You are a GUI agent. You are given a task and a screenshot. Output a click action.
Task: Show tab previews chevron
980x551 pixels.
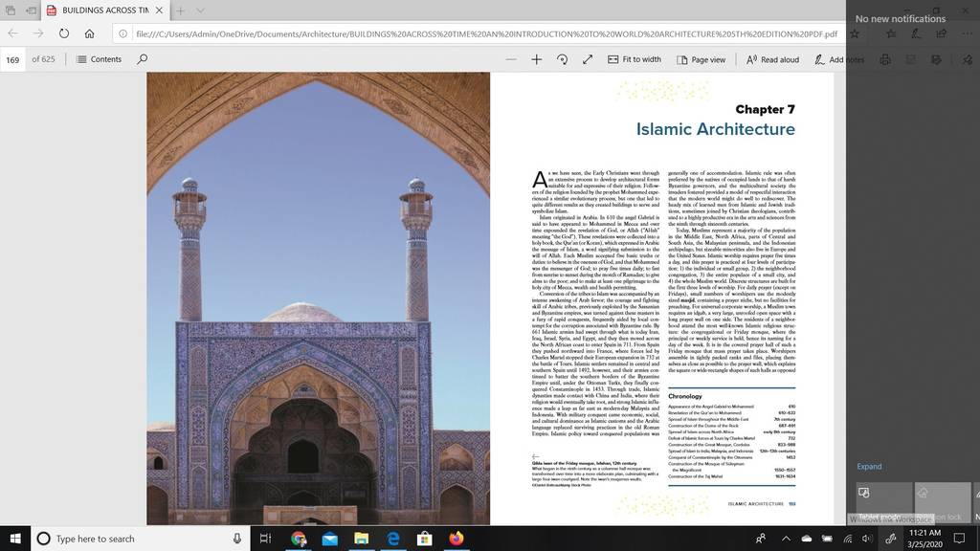point(200,11)
